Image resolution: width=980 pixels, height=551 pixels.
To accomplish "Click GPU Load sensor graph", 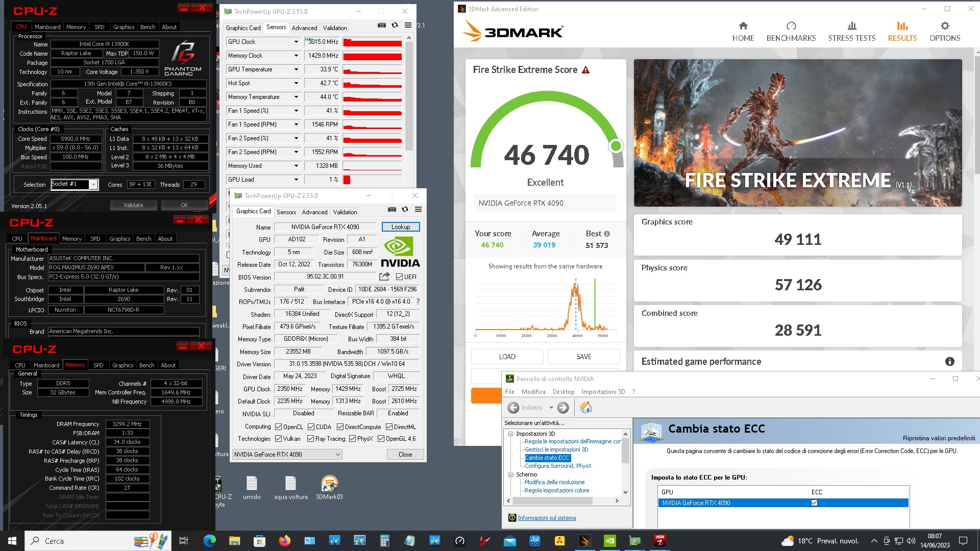I will pos(372,180).
